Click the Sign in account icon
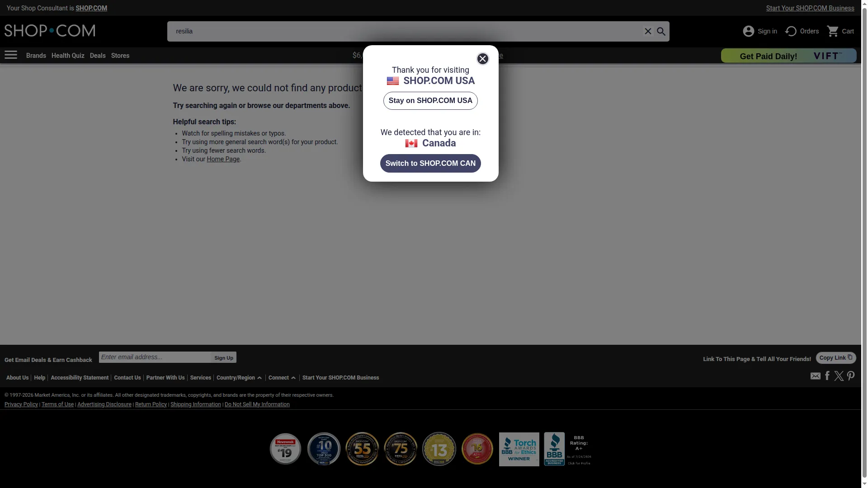 (x=749, y=31)
